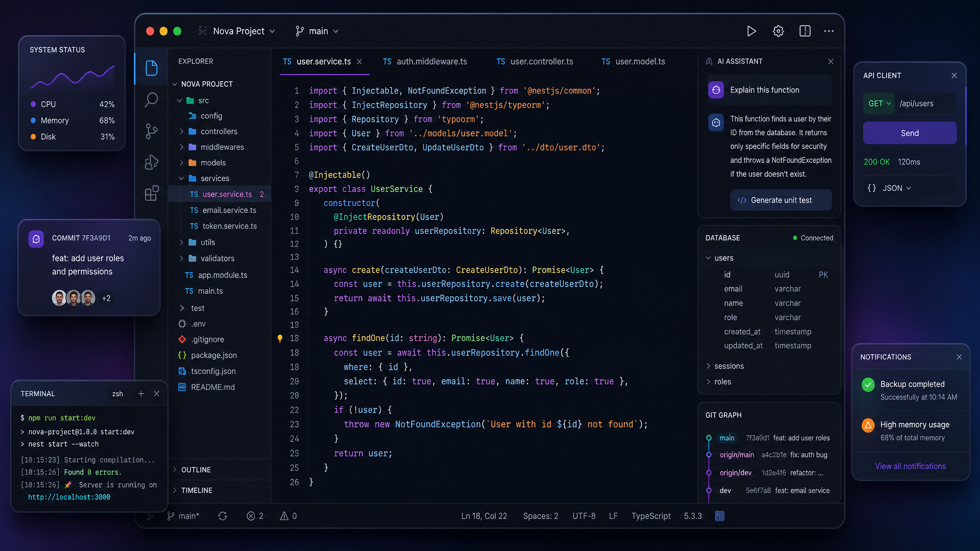
Task: Expand the roles database table
Action: [718, 382]
